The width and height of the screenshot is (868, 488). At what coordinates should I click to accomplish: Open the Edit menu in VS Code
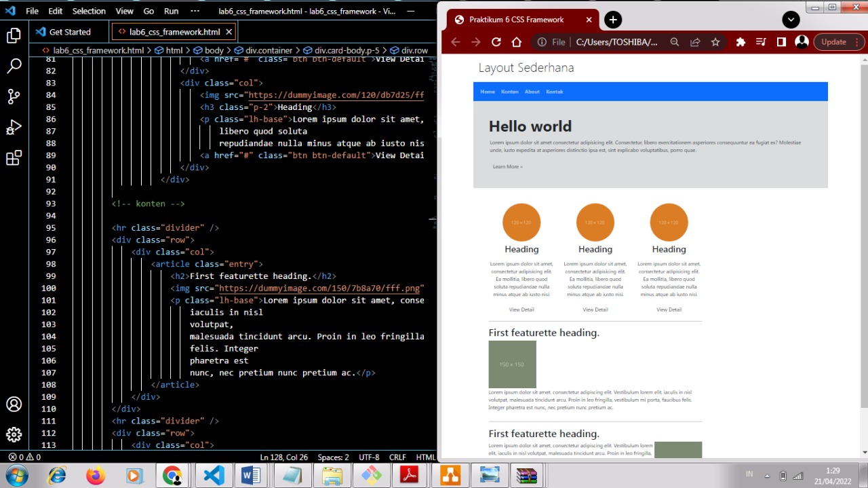pos(56,11)
